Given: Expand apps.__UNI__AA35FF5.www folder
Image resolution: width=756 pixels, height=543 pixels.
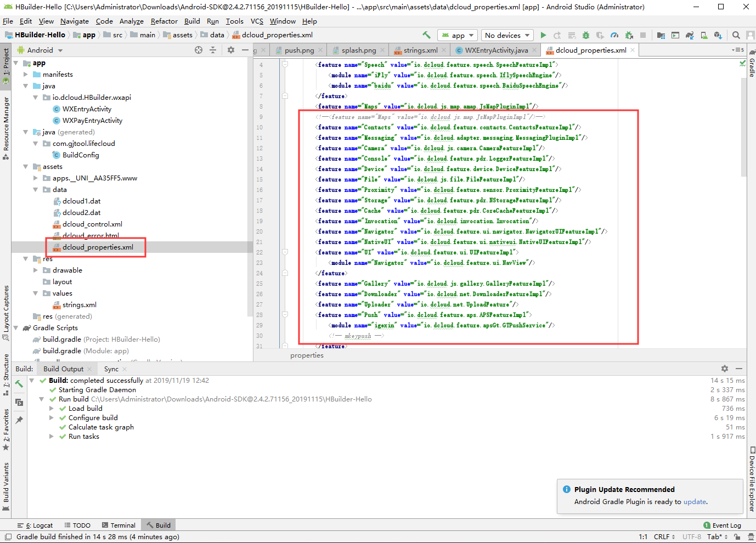Looking at the screenshot, I should [x=36, y=178].
